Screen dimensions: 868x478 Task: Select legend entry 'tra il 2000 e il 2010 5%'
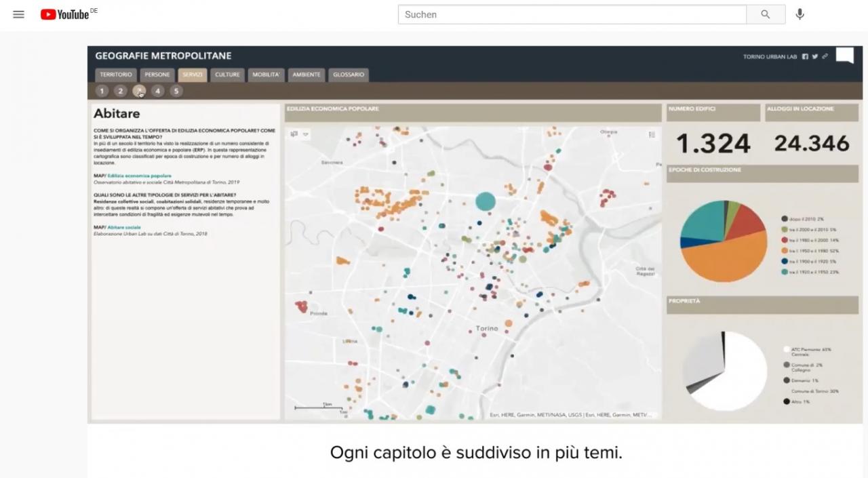pyautogui.click(x=810, y=230)
